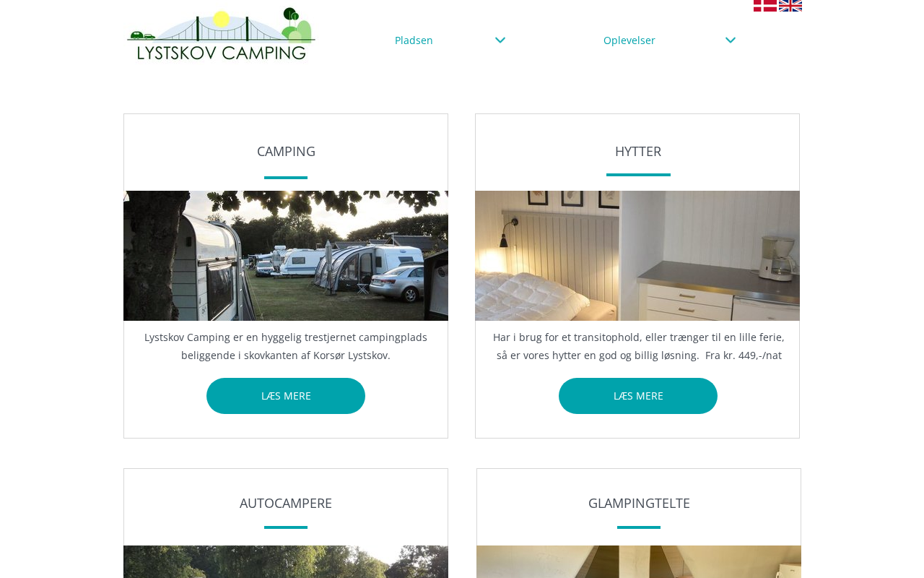The height and width of the screenshot is (578, 924).
Task: Select the HYTTER card heading
Action: [638, 151]
